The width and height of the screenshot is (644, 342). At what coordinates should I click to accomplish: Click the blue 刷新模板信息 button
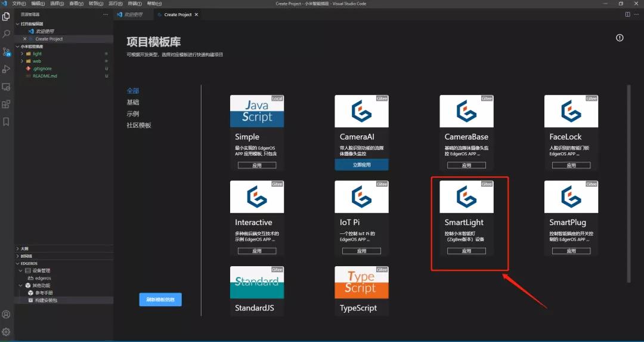pos(160,300)
